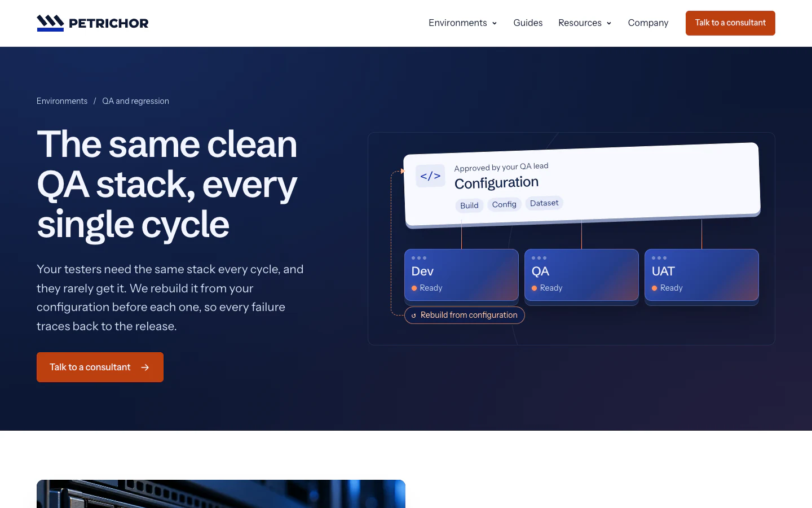Select the Dataset tag chip
The image size is (812, 508).
pos(544,203)
